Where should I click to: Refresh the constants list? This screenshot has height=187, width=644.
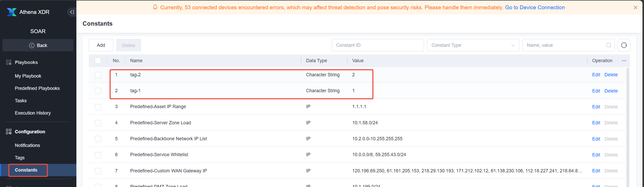(x=624, y=45)
